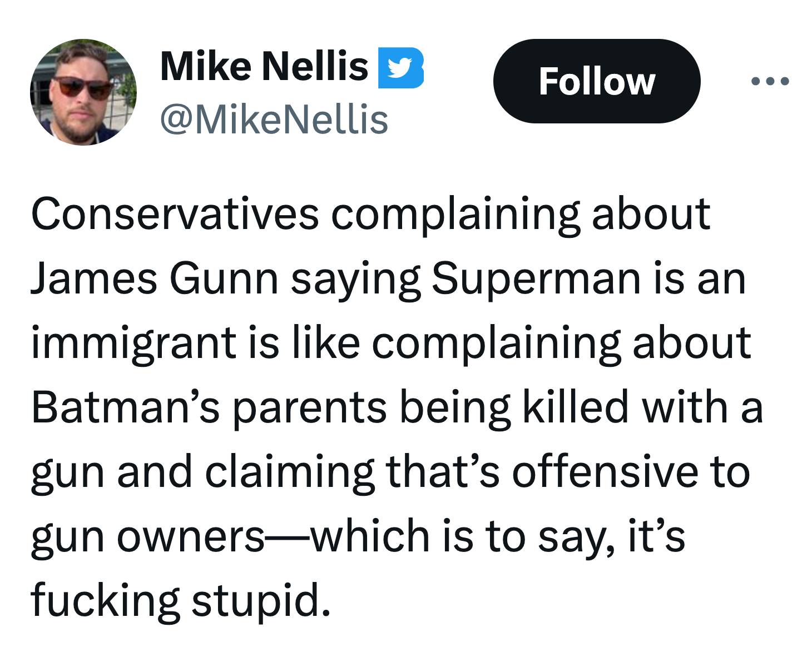Screen dimensions: 812x647
Task: Click the word "Conservatives" in the tweet
Action: [x=175, y=214]
